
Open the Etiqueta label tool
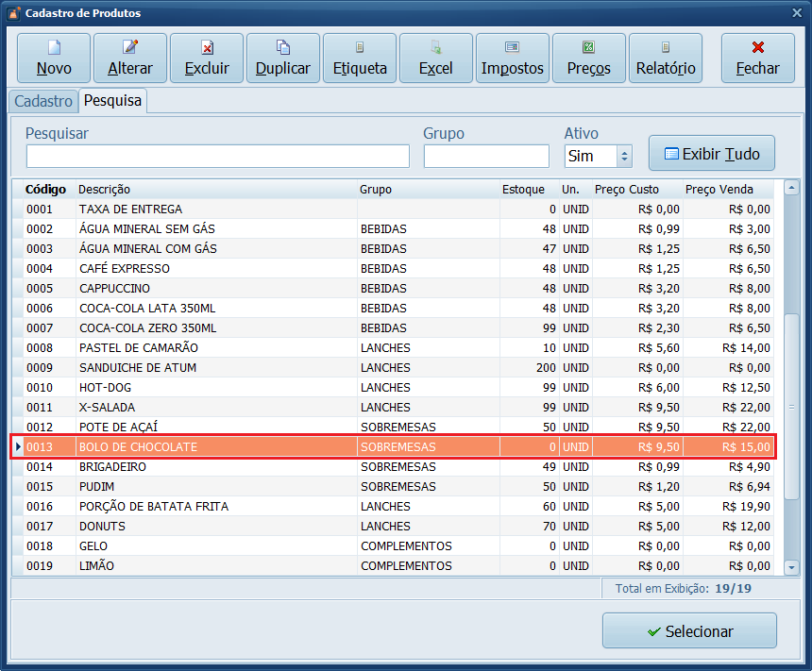point(360,58)
